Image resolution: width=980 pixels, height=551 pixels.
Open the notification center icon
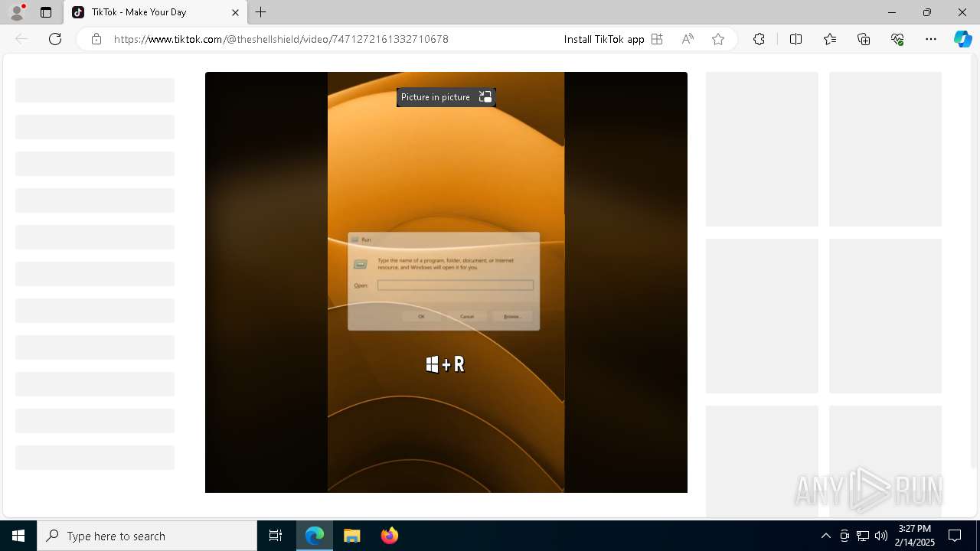[x=955, y=536]
